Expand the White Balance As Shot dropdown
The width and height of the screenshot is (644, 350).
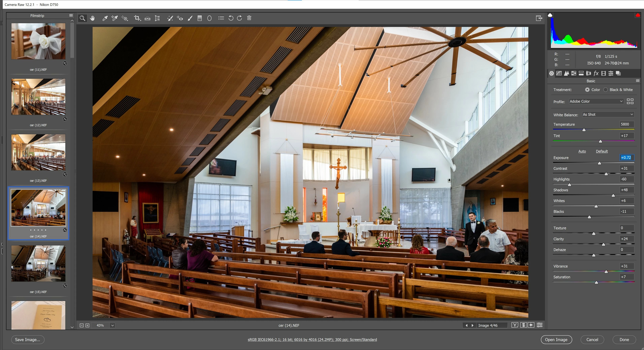click(608, 114)
